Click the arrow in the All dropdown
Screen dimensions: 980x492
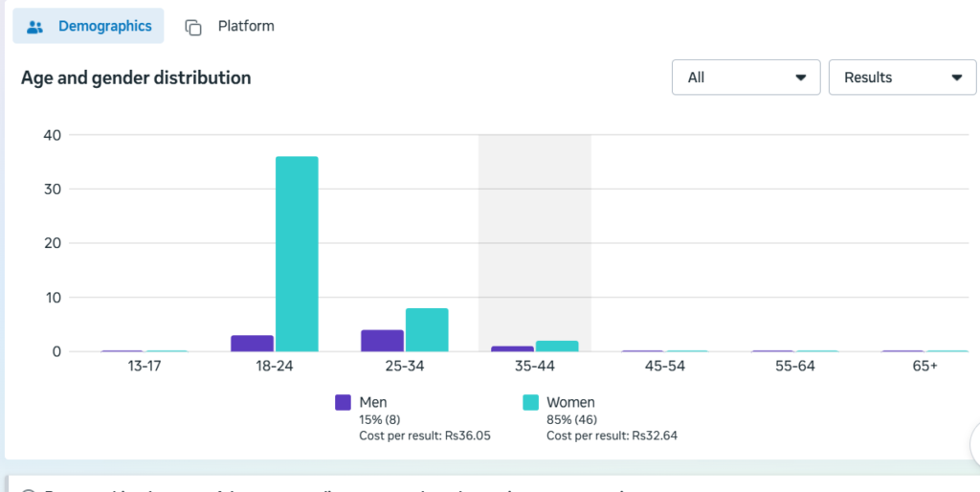(x=800, y=78)
